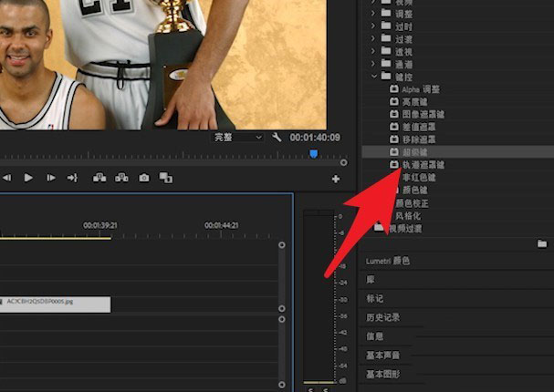Open the button editor plus icon

(335, 179)
